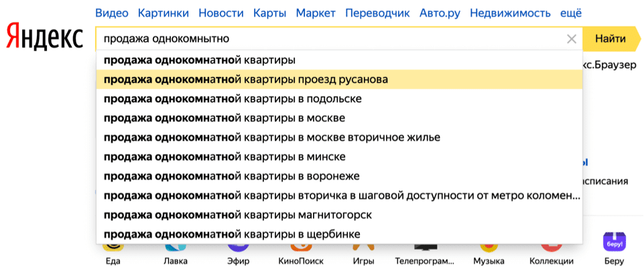Click inside the search input field

[x=328, y=40]
